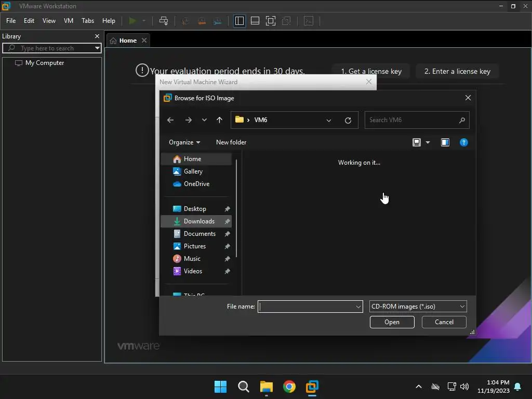532x399 pixels.
Task: Select Videos in the navigation pane
Action: (x=196, y=271)
